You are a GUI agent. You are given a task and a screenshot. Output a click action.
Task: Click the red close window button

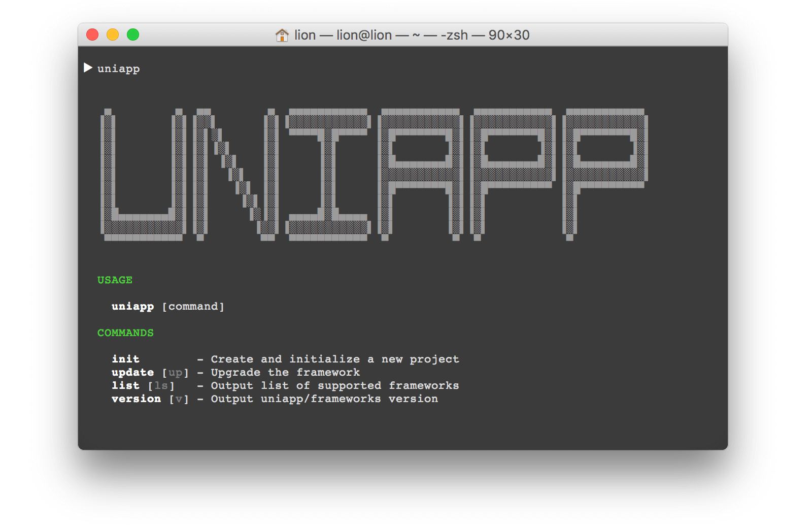point(92,35)
